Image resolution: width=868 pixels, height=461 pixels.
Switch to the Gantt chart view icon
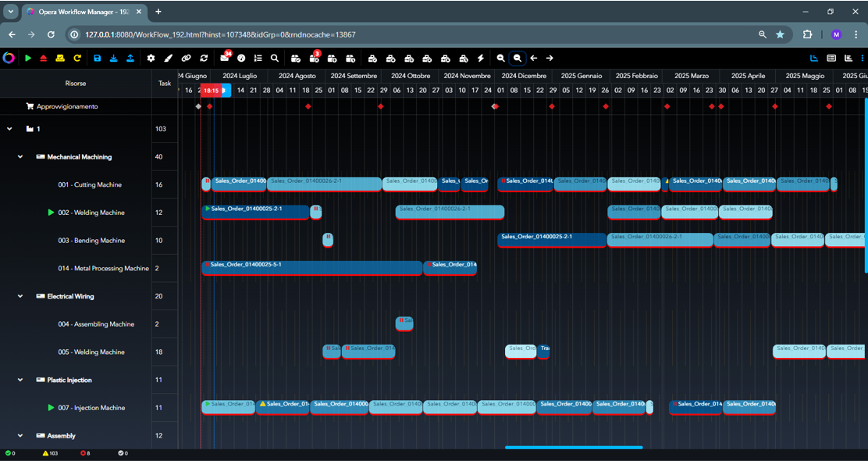(814, 59)
